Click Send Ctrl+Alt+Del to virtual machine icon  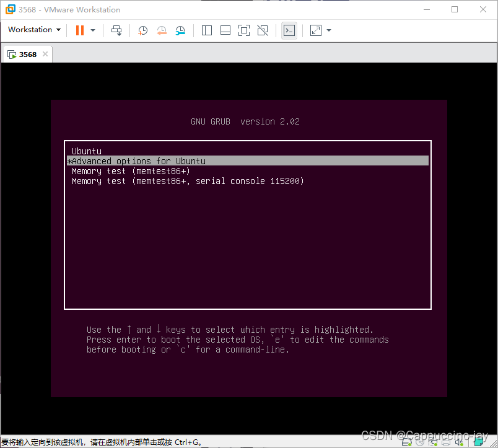pyautogui.click(x=116, y=30)
